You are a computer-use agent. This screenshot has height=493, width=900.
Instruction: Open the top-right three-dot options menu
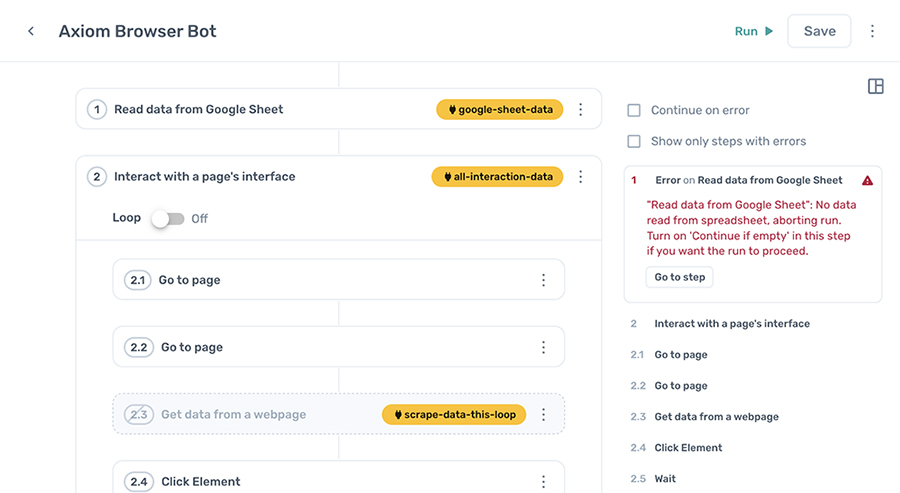pyautogui.click(x=872, y=31)
